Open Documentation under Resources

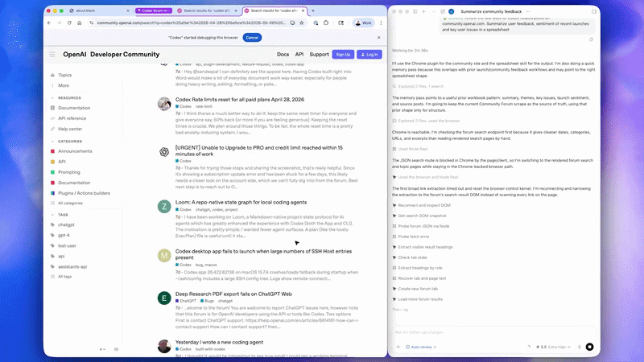[74, 108]
